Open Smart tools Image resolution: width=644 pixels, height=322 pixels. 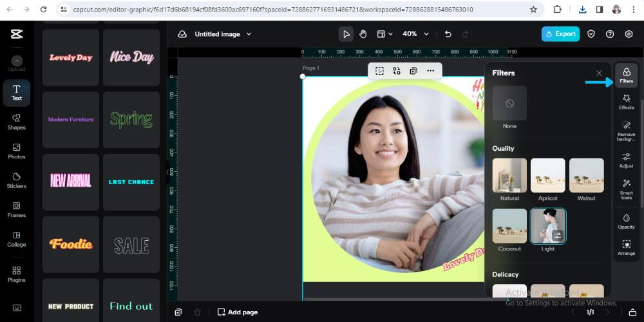pos(627,189)
